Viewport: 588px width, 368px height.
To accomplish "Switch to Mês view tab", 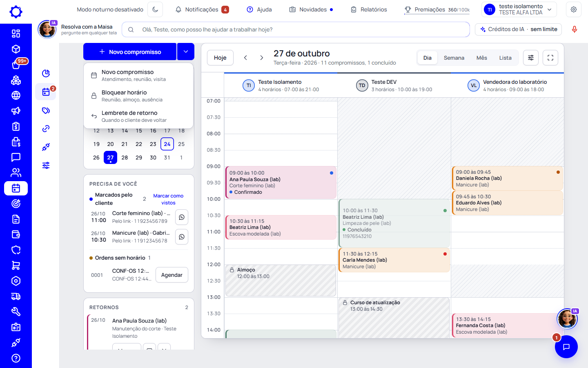I will point(482,58).
